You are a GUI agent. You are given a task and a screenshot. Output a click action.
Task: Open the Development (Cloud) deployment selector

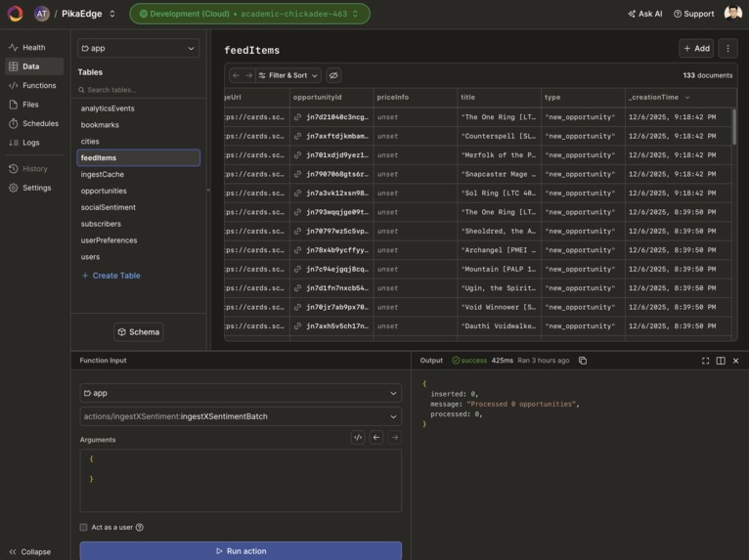pos(249,14)
